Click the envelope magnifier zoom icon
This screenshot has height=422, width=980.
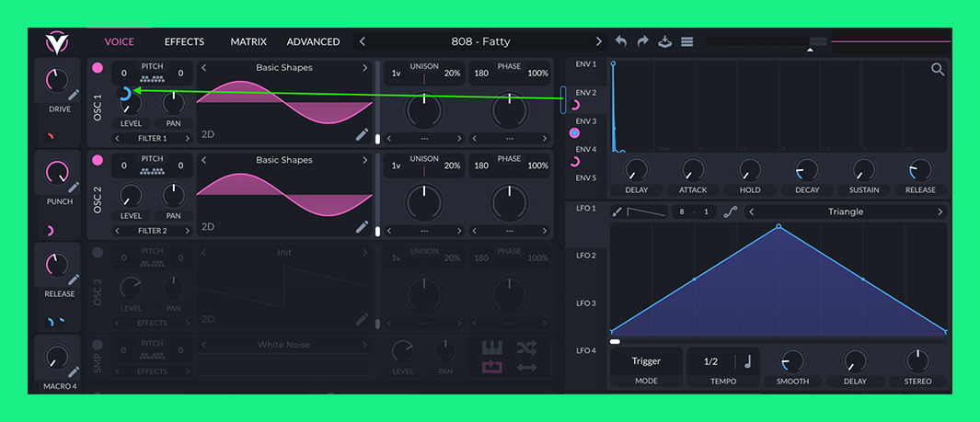(938, 69)
